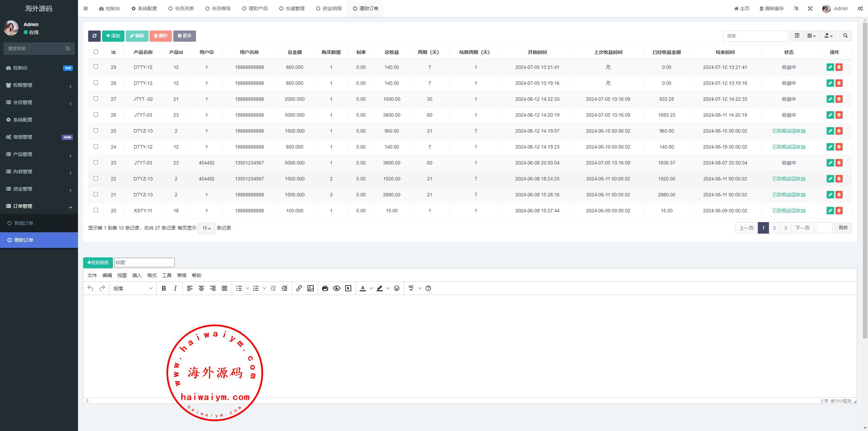Click the print icon in editor toolbar

pyautogui.click(x=325, y=288)
